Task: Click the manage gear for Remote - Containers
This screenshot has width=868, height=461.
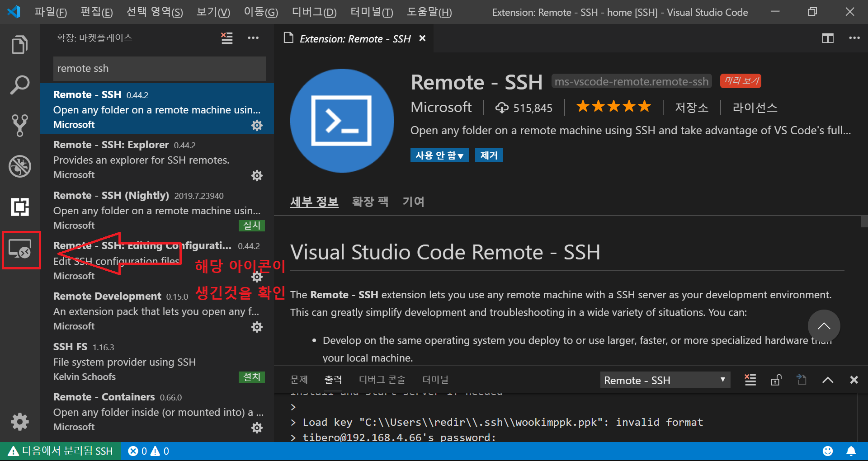Action: coord(257,428)
